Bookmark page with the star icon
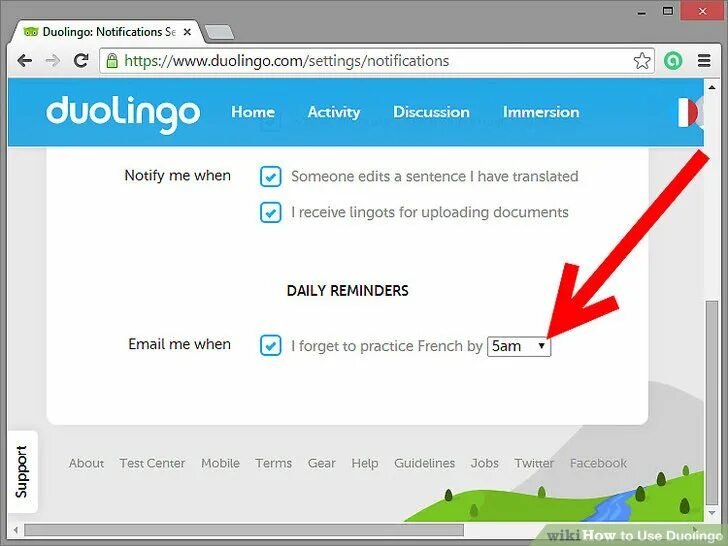Viewport: 728px width, 546px height. tap(642, 61)
